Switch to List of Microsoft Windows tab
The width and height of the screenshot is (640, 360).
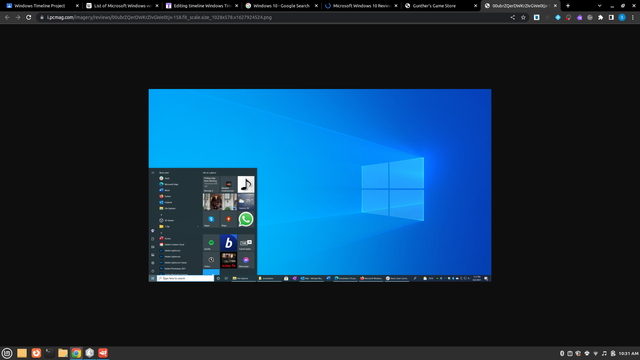coord(122,6)
